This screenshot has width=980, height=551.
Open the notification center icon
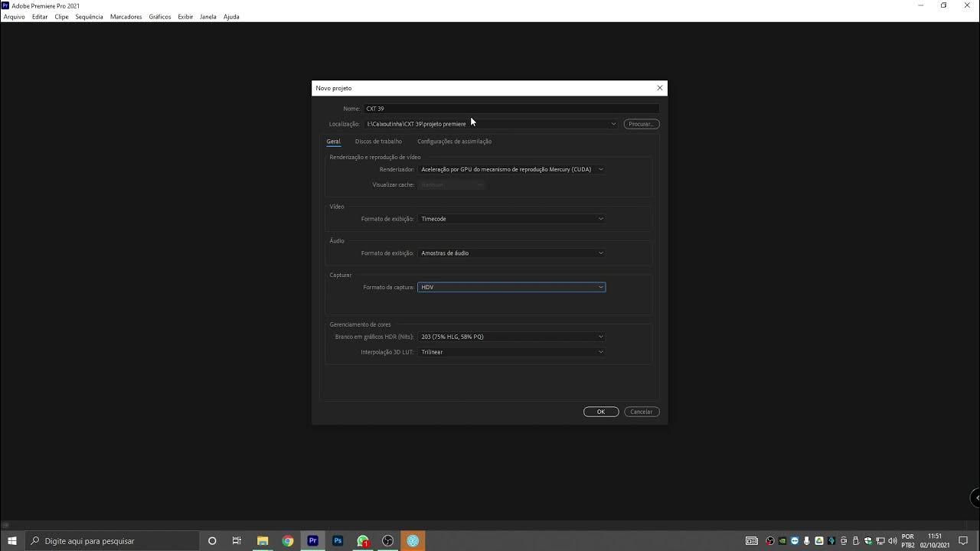point(963,541)
